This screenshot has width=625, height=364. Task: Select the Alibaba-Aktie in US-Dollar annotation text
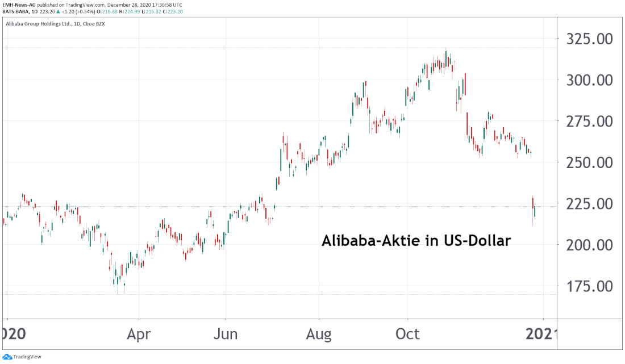click(x=416, y=240)
